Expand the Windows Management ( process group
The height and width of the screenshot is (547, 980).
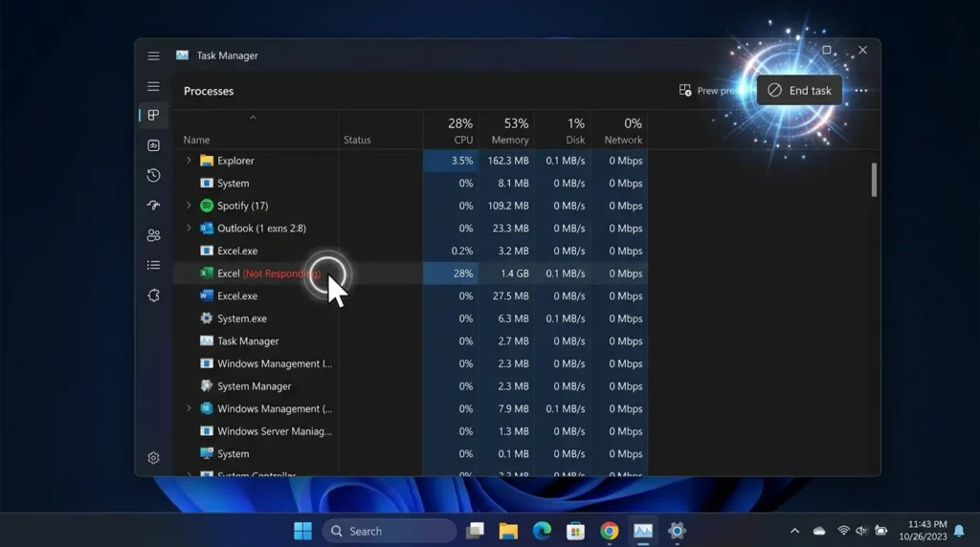(x=189, y=408)
